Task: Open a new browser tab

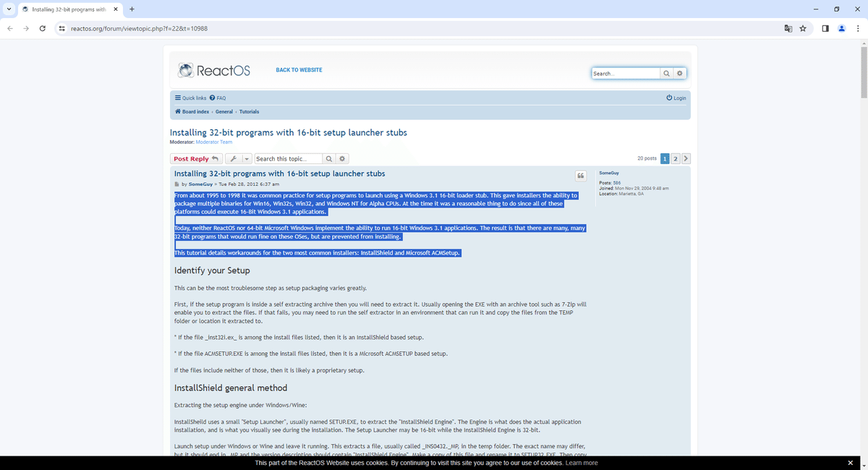Action: pos(132,9)
